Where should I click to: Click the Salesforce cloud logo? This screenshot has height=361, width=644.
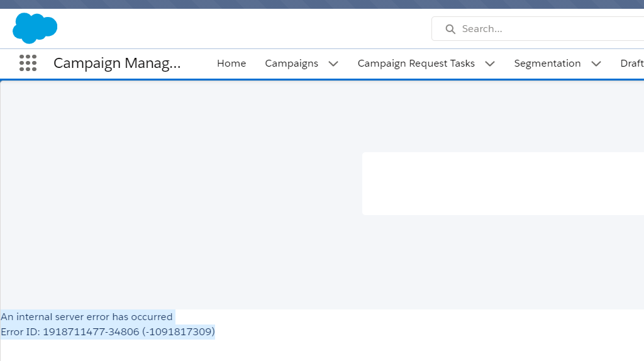point(35,28)
